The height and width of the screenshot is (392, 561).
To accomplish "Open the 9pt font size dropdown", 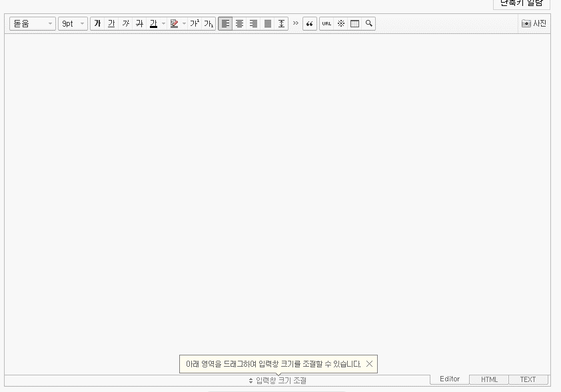I will click(x=72, y=23).
